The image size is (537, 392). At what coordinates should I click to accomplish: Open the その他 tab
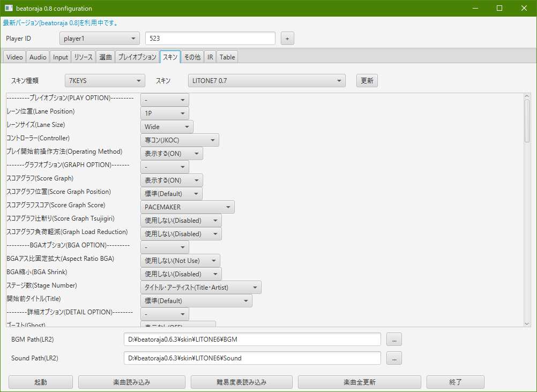[x=192, y=57]
